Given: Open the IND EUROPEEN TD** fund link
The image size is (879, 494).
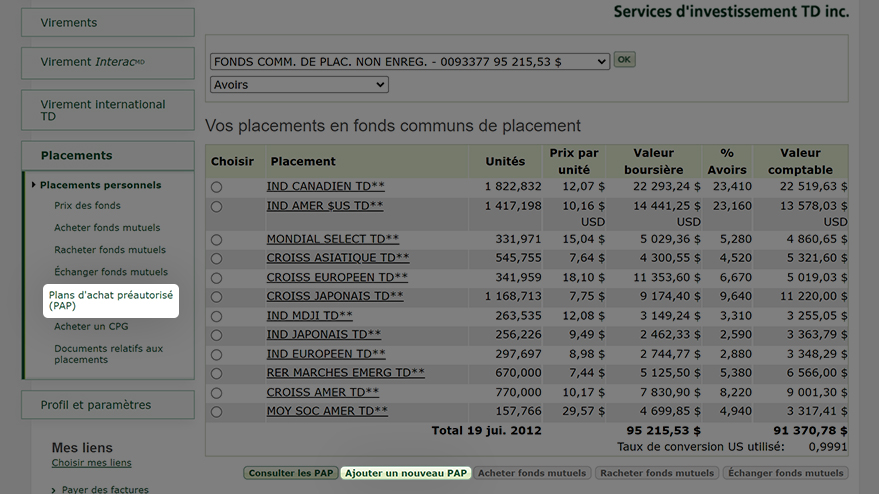Looking at the screenshot, I should [x=326, y=354].
